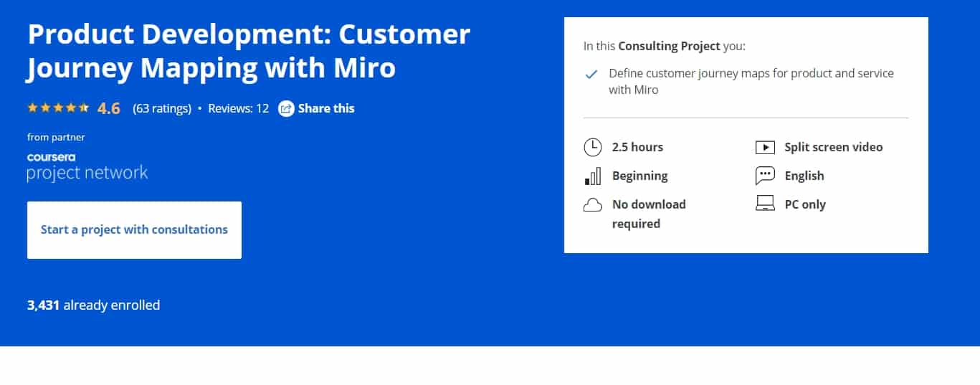Click the speech bubble English language icon
The height and width of the screenshot is (385, 980).
(766, 176)
